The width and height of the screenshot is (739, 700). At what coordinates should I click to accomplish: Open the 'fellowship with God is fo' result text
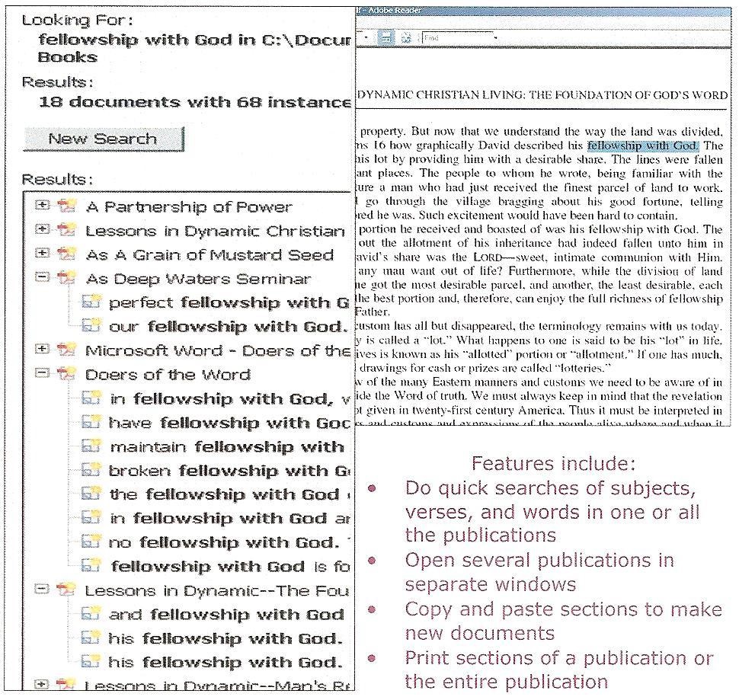pos(231,566)
